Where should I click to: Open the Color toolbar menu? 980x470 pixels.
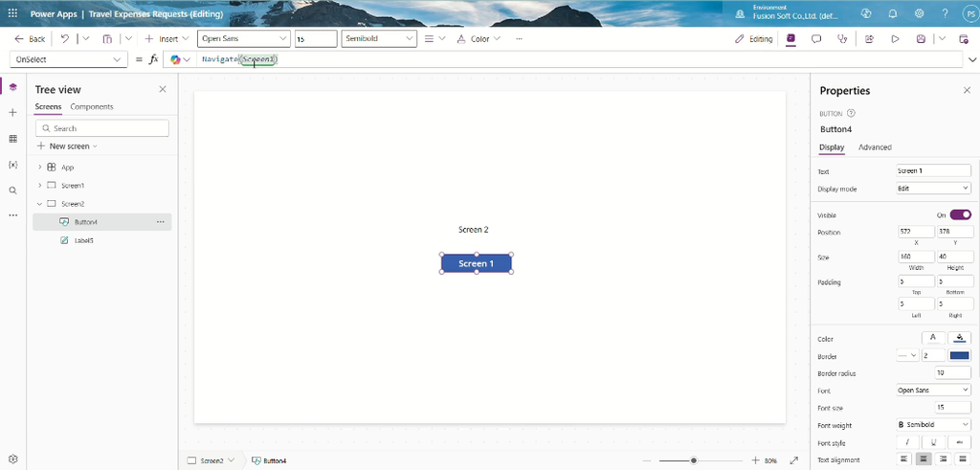479,38
